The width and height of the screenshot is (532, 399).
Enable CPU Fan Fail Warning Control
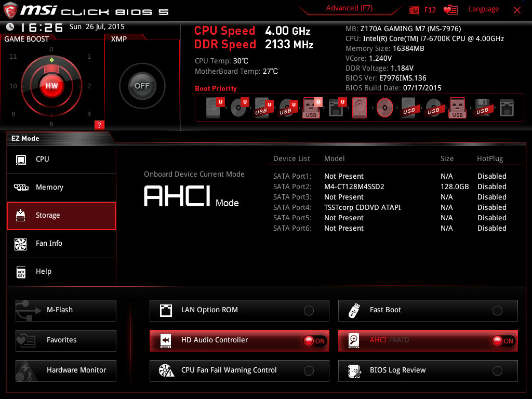[309, 371]
